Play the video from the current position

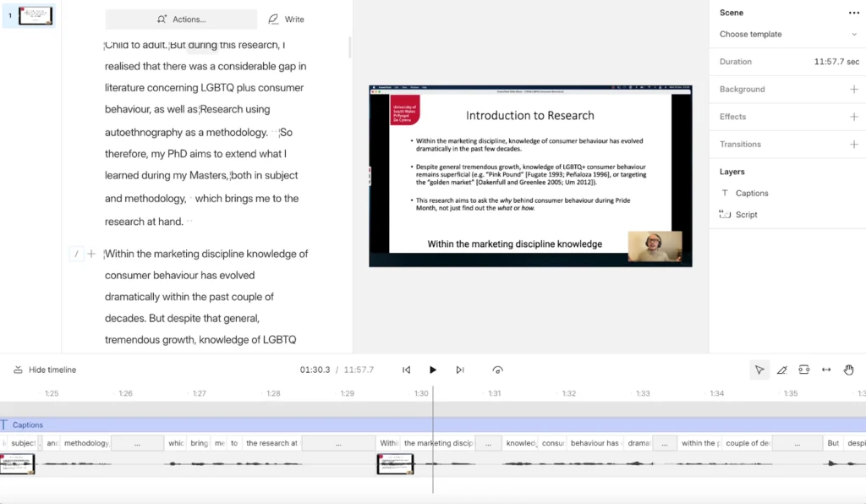coord(433,370)
